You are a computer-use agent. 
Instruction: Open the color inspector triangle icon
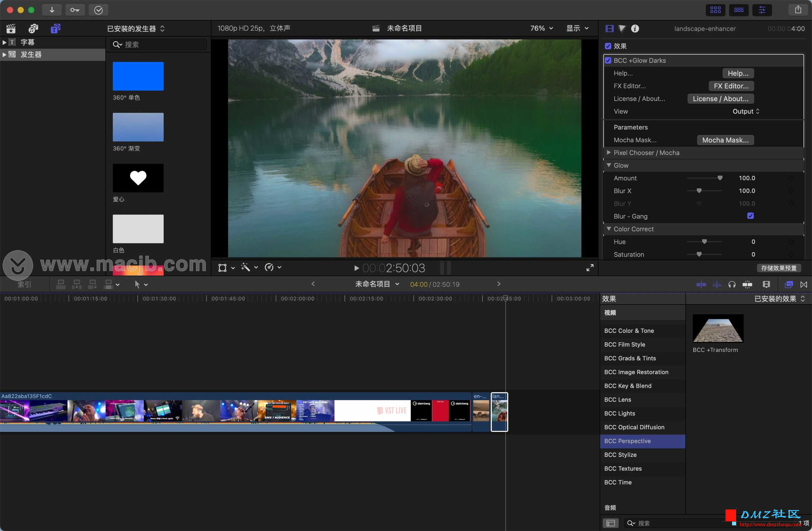pyautogui.click(x=622, y=28)
